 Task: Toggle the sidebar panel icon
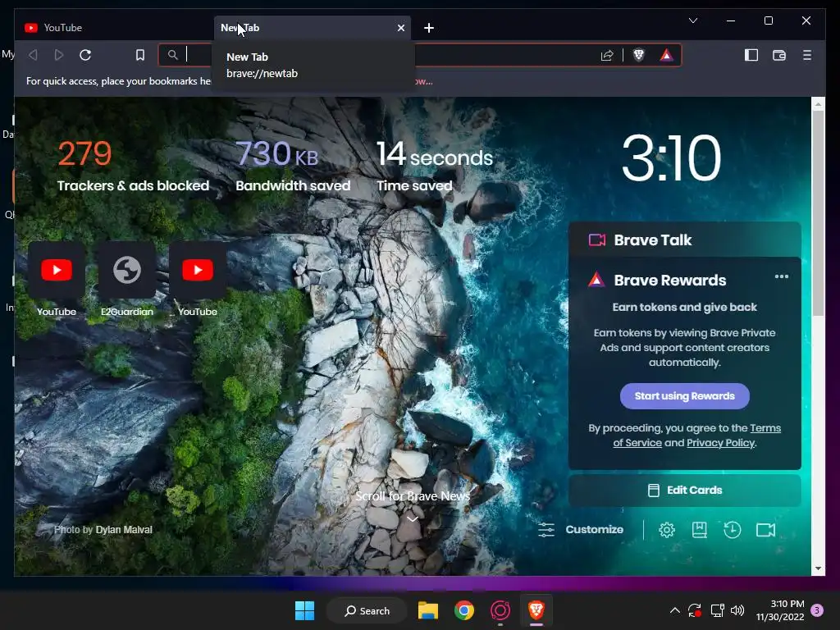[751, 55]
